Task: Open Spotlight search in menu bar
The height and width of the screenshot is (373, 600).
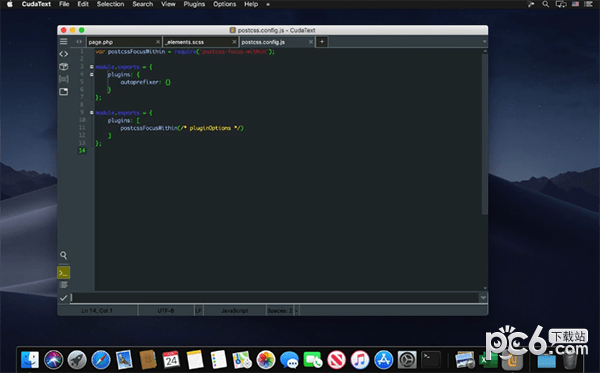Action: click(x=546, y=4)
